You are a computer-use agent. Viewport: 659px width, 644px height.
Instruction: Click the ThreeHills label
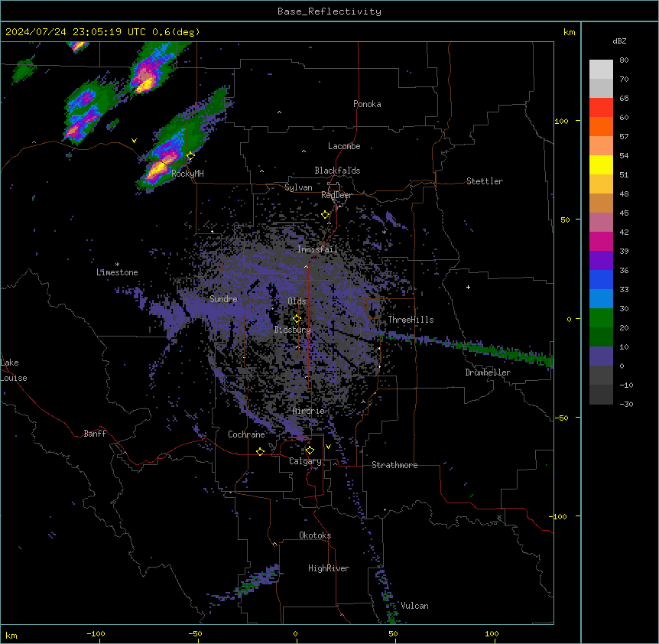[411, 320]
